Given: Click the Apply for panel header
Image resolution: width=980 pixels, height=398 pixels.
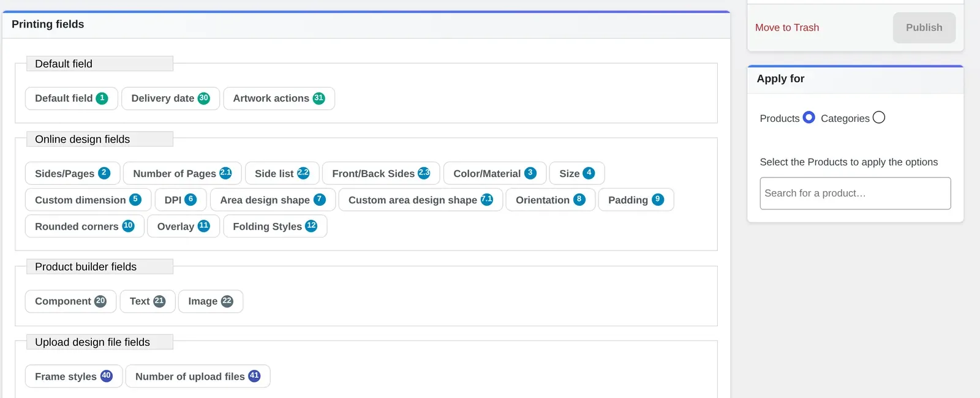Looking at the screenshot, I should pos(856,79).
